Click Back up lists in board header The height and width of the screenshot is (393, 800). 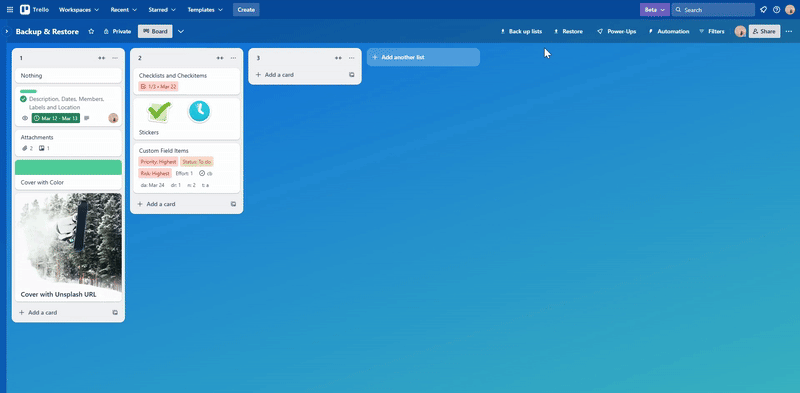521,32
